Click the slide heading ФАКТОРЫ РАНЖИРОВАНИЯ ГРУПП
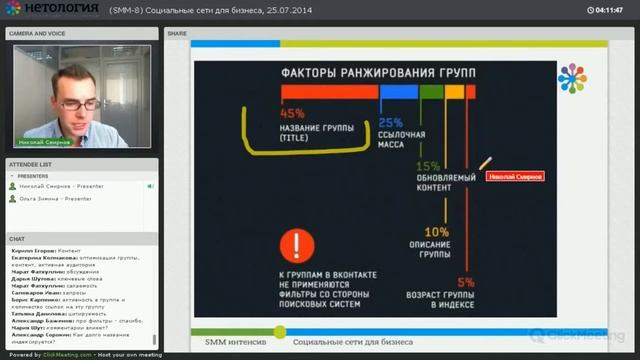Viewport: 640px width, 360px height. [x=378, y=73]
